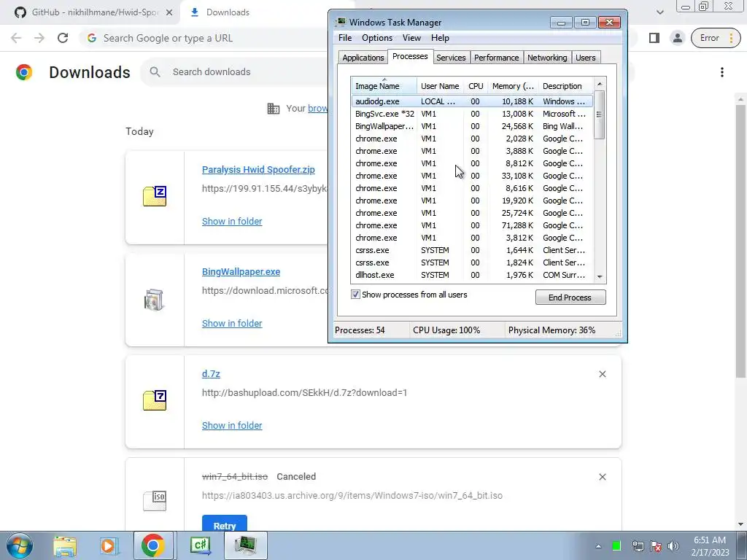Select the BingSvc.exe *32 process

472,114
